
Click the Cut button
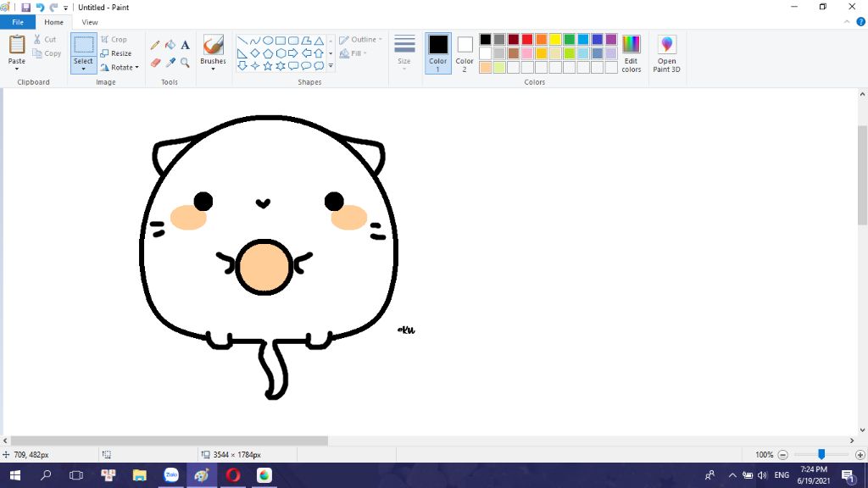point(45,39)
